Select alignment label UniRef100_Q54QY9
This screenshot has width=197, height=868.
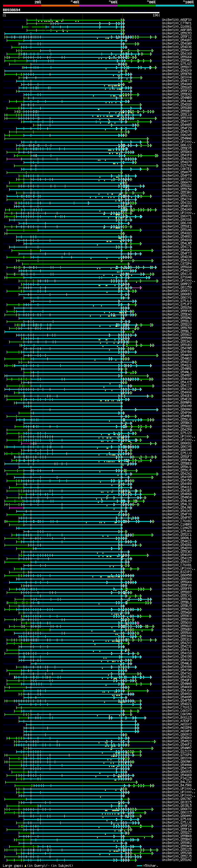[177, 71]
